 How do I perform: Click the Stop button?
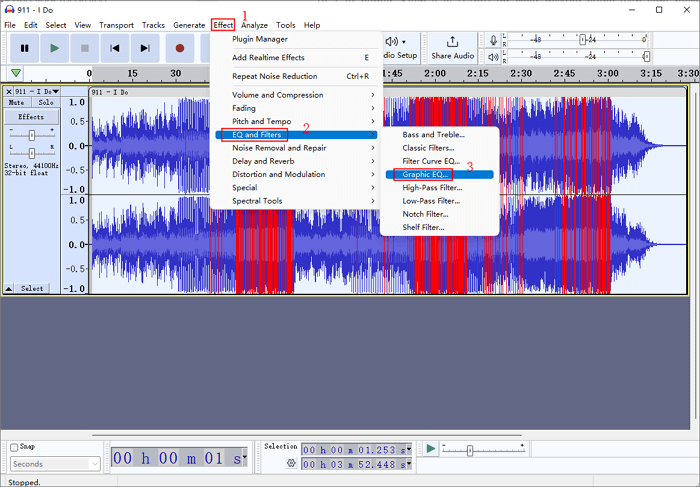pos(85,47)
